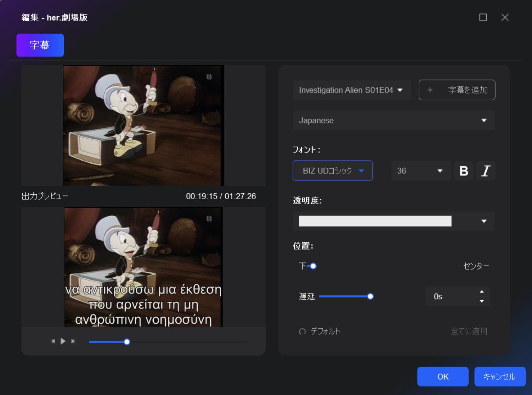Click the video playback progress handle

pyautogui.click(x=127, y=342)
